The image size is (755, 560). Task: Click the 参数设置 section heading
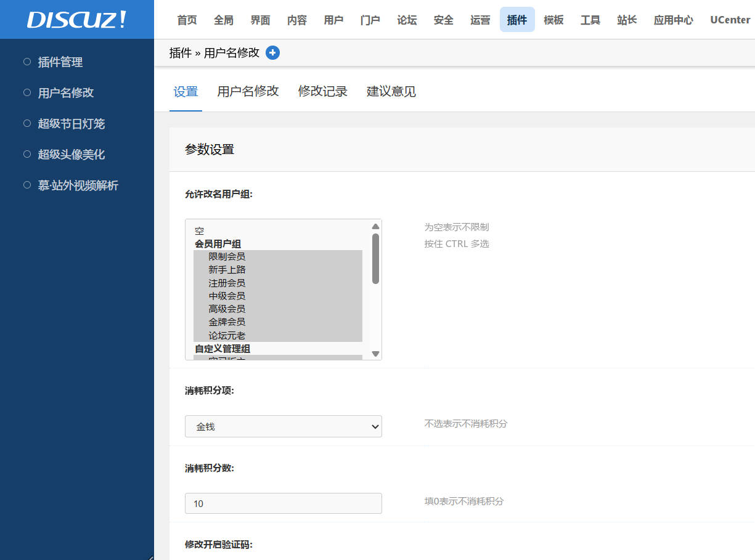[x=210, y=150]
